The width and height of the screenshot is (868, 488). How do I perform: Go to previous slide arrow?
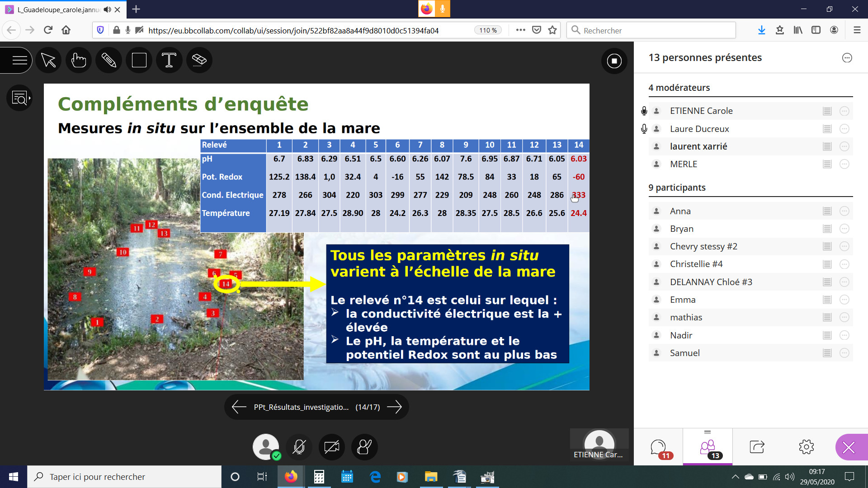point(239,407)
